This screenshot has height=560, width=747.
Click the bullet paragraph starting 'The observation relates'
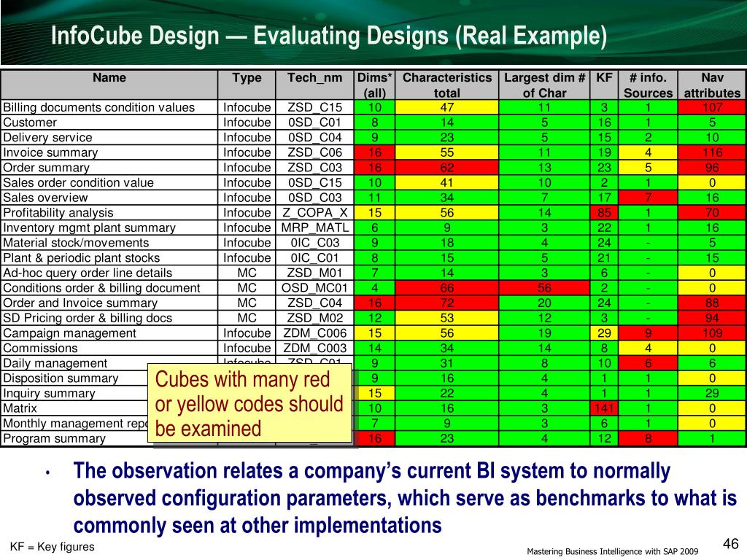coord(405,498)
